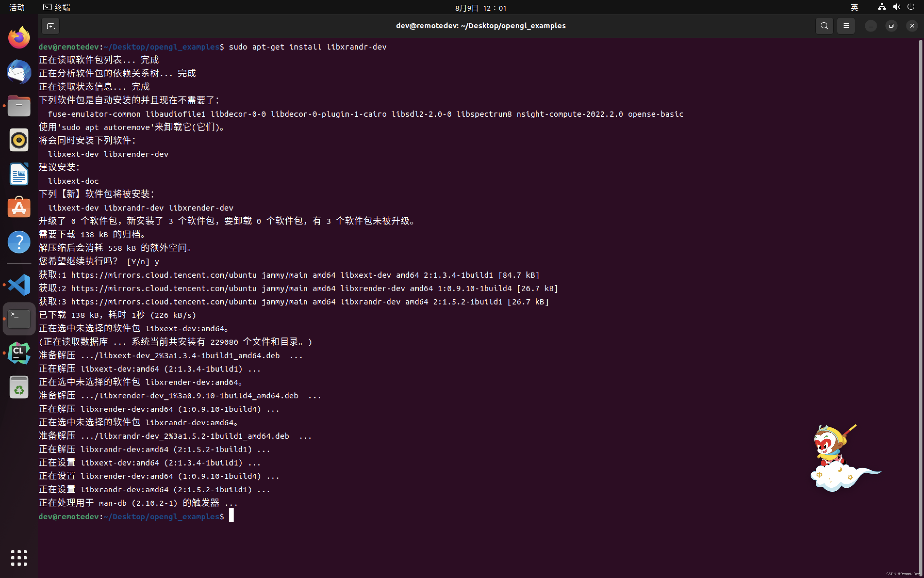Open the Activities overview (活动)
This screenshot has height=578, width=924.
point(17,7)
